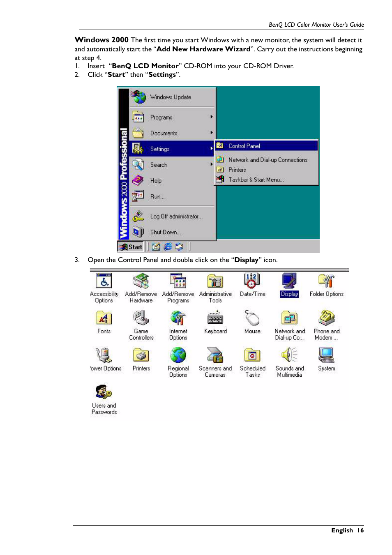The height and width of the screenshot is (555, 392).
Task: Open the Mouse icon
Action: [252, 318]
